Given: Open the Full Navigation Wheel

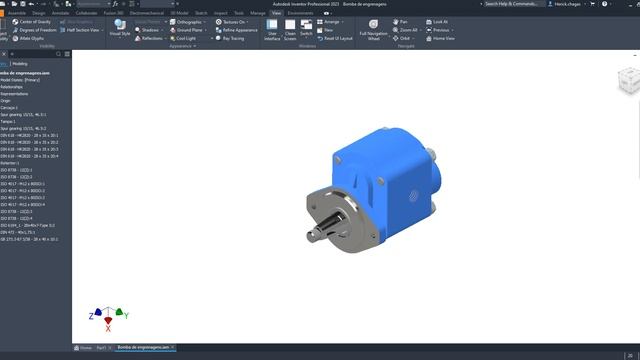Looking at the screenshot, I should point(373,30).
